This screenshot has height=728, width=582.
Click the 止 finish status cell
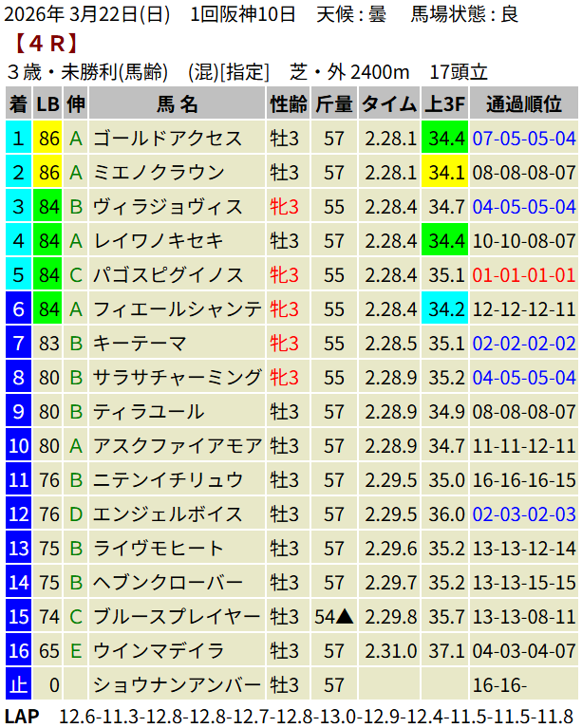point(18,685)
